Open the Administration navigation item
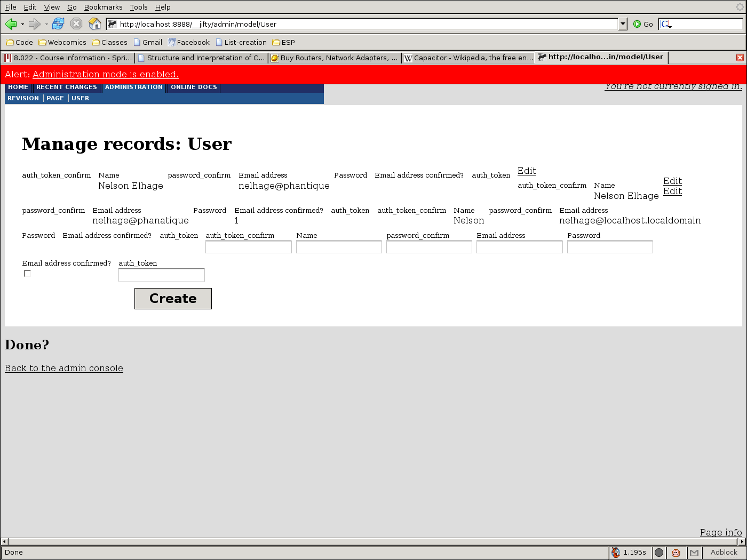 click(133, 87)
